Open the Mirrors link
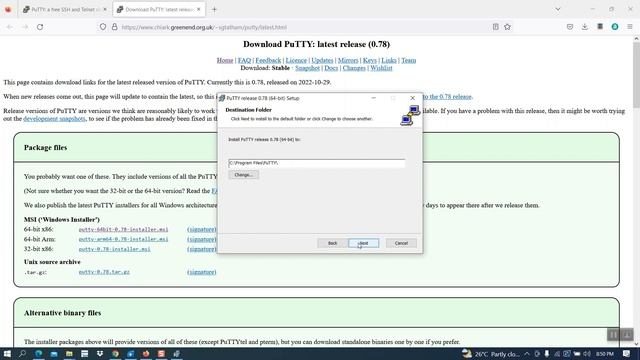This screenshot has width=640, height=360. point(348,60)
